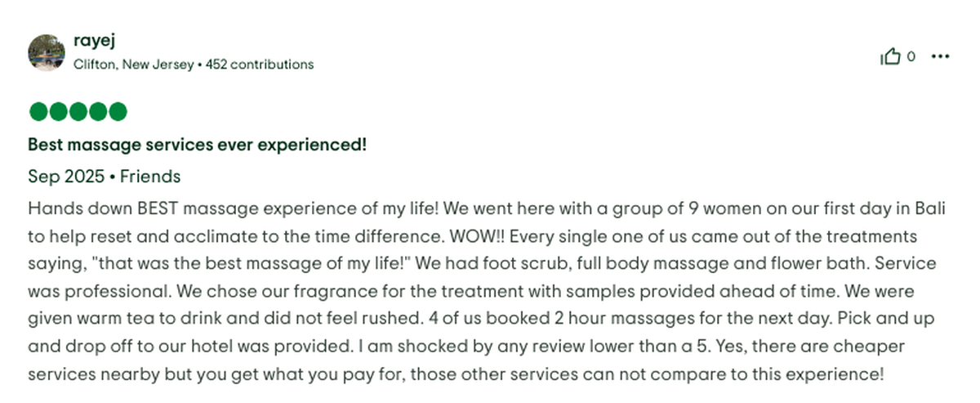
Task: Click the Clifton, New Jersey location
Action: 134,64
